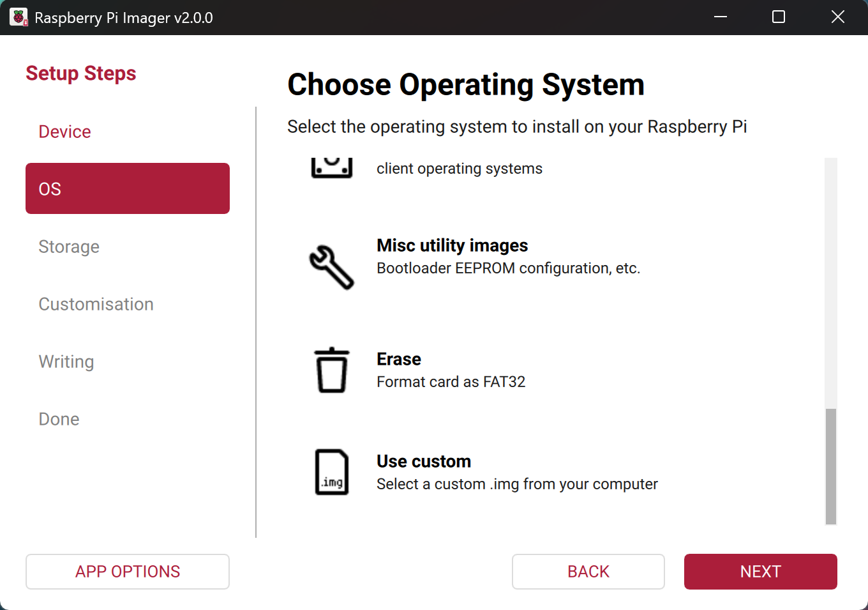Image resolution: width=868 pixels, height=610 pixels.
Task: Pick 'Select a custom .img from your computer'
Action: pyautogui.click(x=516, y=484)
